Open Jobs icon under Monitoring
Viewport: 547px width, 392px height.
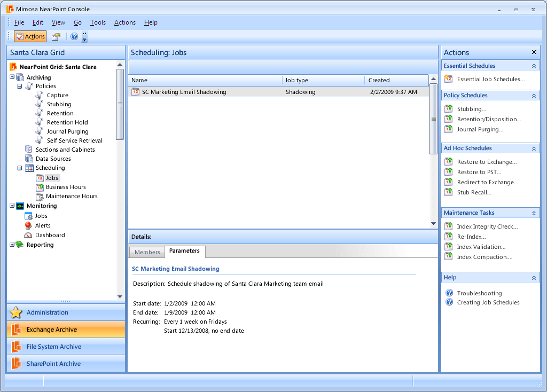(29, 216)
